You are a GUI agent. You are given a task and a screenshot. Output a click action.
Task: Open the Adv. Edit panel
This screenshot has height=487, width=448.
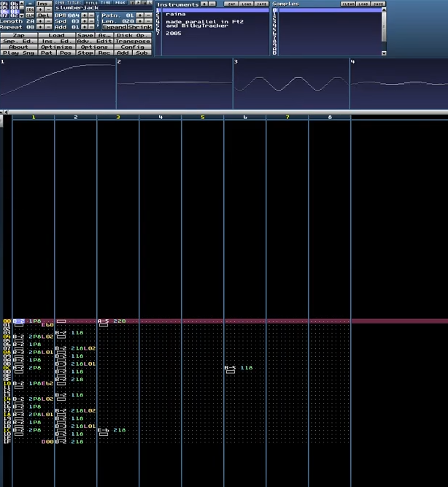tap(94, 41)
